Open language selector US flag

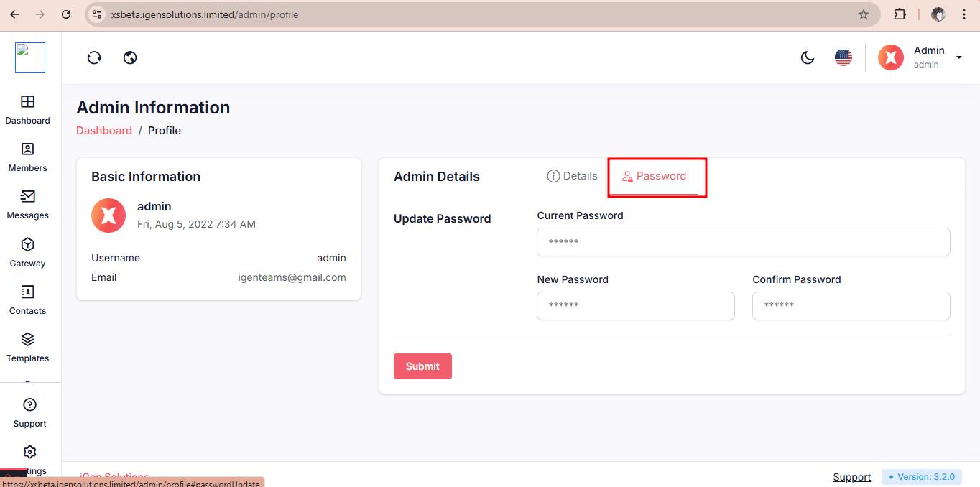(843, 57)
